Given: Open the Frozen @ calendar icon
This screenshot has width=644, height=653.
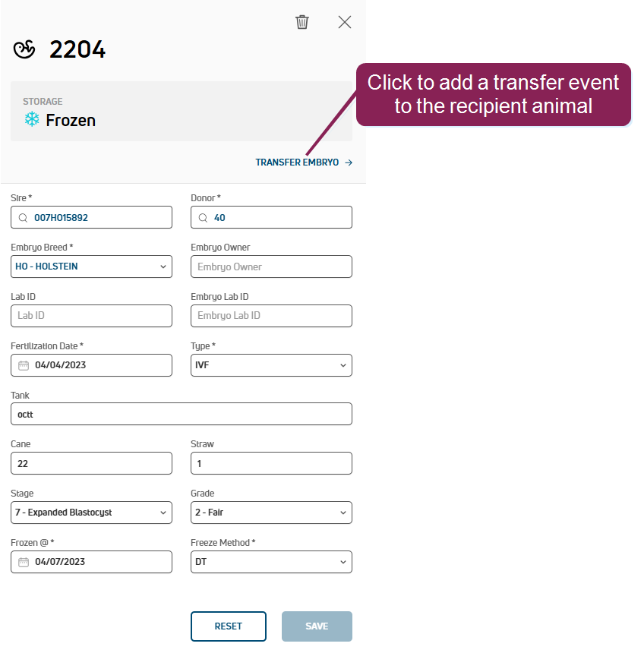Looking at the screenshot, I should 24,562.
